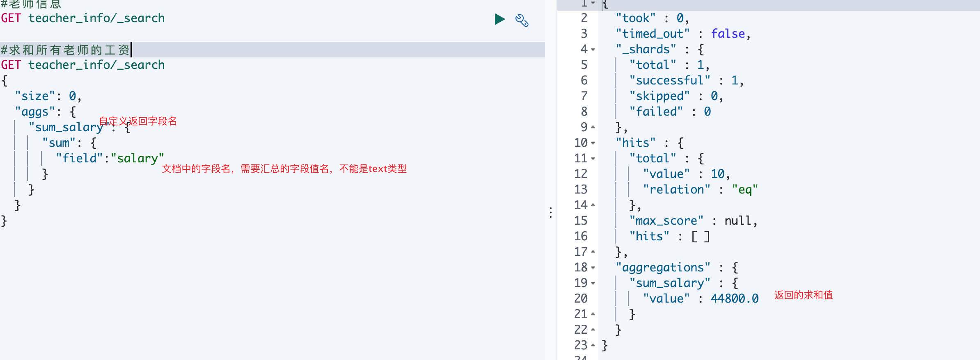Screen dimensions: 980x360
Task: Click the "_shards" key in the response
Action: coord(646,50)
